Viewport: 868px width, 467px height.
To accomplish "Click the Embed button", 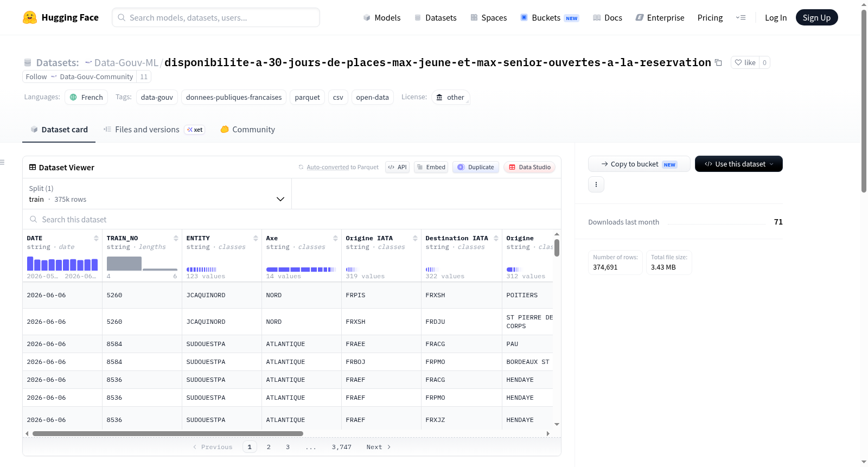I will coord(431,167).
